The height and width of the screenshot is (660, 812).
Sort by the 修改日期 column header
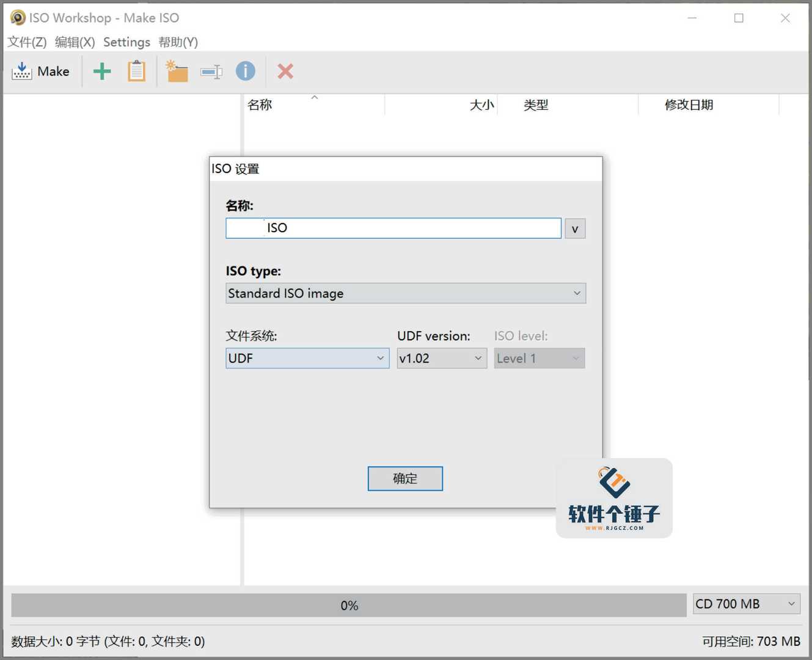[709, 105]
